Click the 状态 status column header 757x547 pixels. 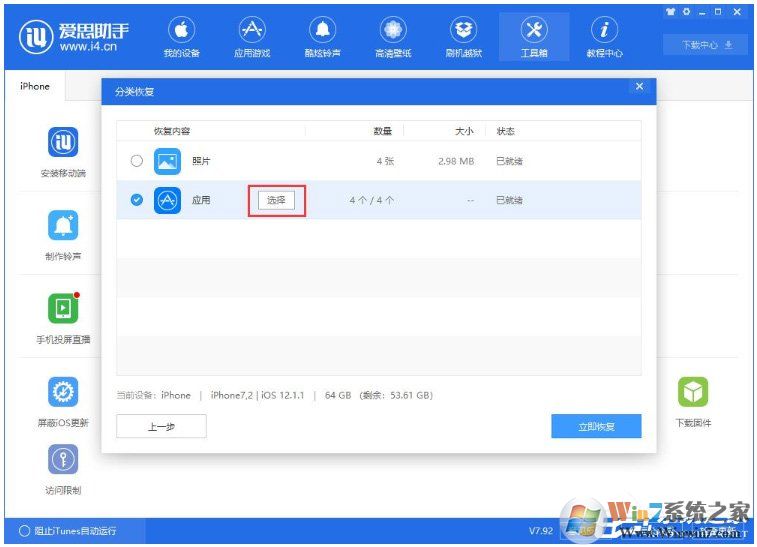[505, 131]
